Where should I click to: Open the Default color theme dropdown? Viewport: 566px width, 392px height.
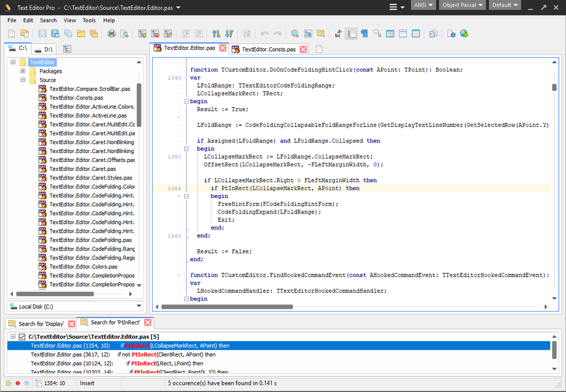pos(505,5)
